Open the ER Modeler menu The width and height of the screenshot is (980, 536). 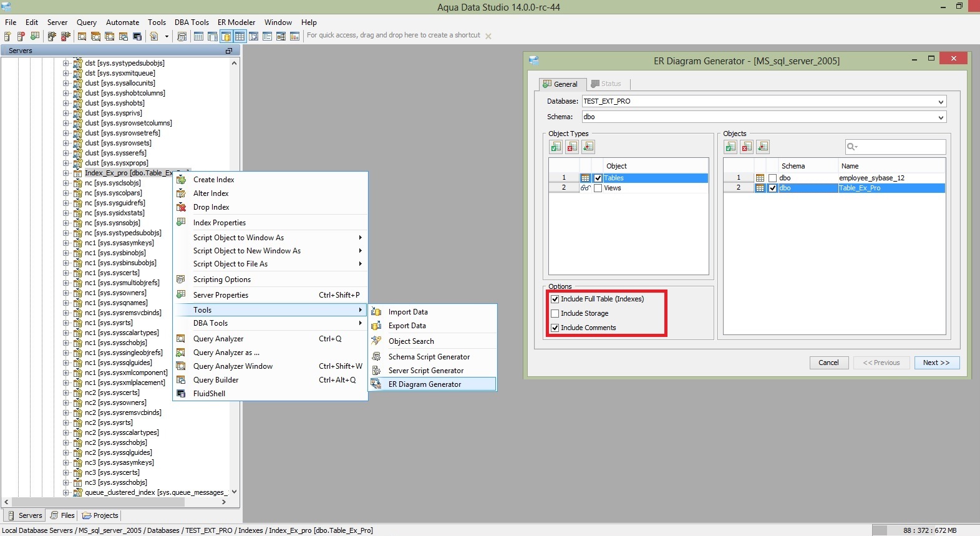(x=236, y=22)
